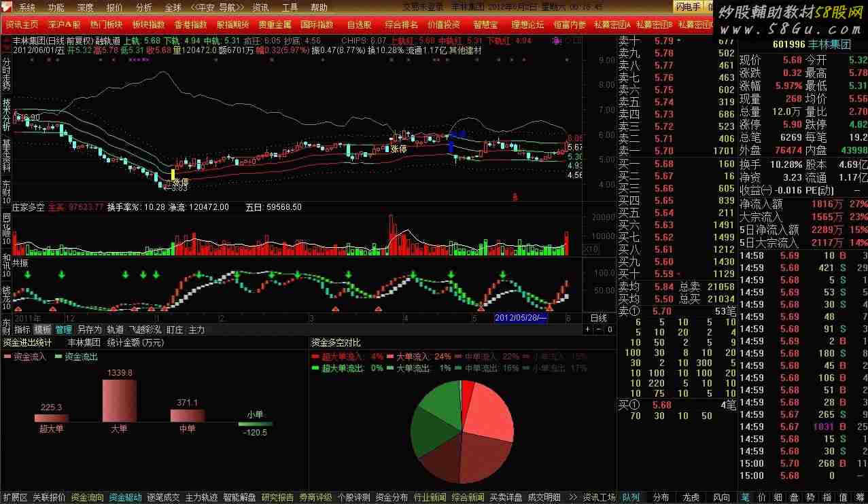
Task: Open the 日线 period selector
Action: [x=599, y=318]
